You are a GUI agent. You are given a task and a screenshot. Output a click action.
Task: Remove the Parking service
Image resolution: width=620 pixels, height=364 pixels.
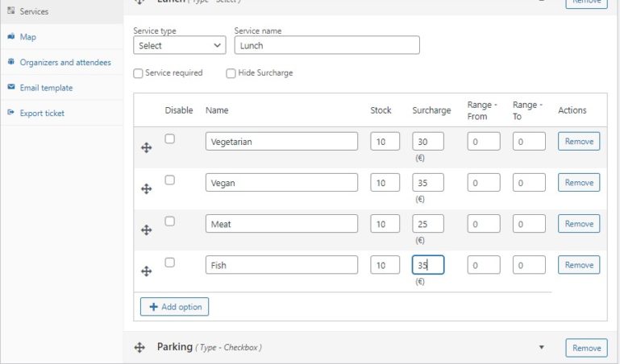point(586,348)
